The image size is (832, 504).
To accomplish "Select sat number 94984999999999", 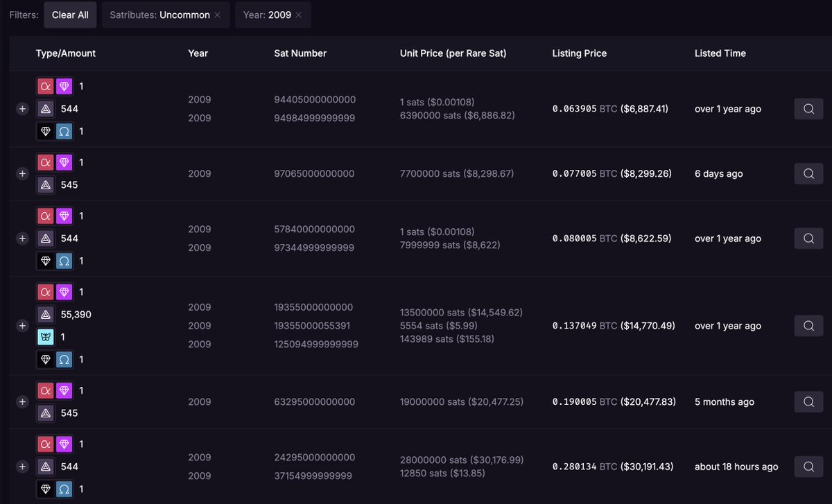I will coord(315,118).
